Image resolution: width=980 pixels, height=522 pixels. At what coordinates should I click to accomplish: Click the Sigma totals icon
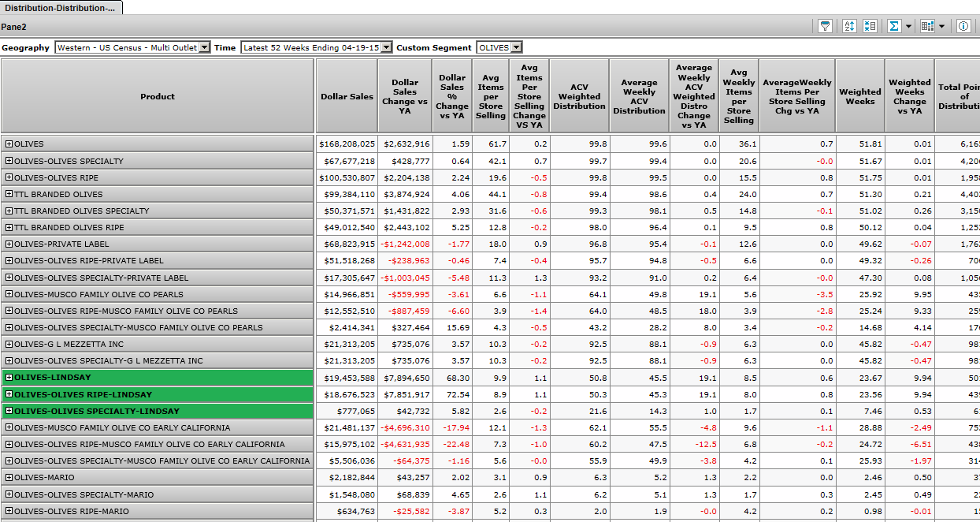point(894,26)
